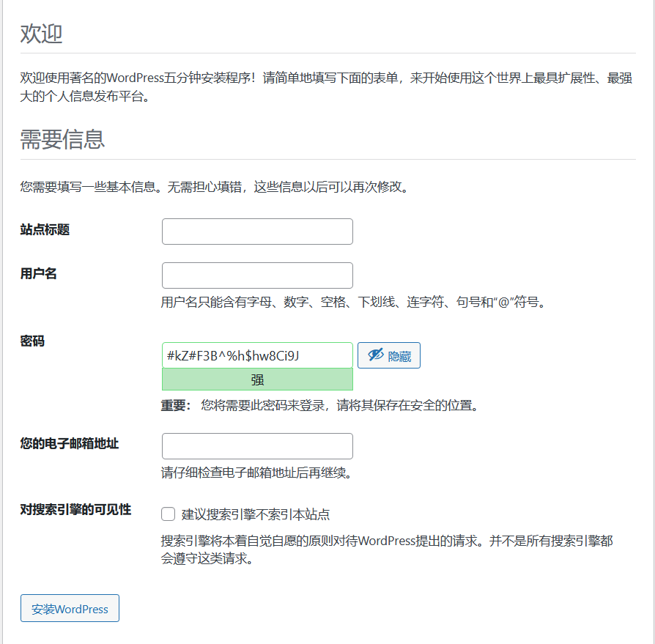Click the 用户名 label

click(x=38, y=273)
